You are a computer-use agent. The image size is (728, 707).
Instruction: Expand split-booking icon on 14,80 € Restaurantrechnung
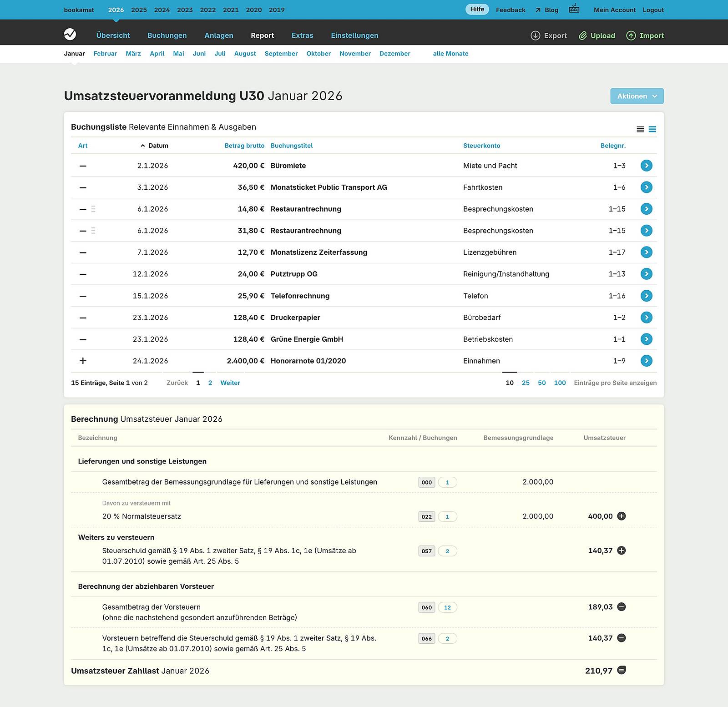tap(93, 209)
